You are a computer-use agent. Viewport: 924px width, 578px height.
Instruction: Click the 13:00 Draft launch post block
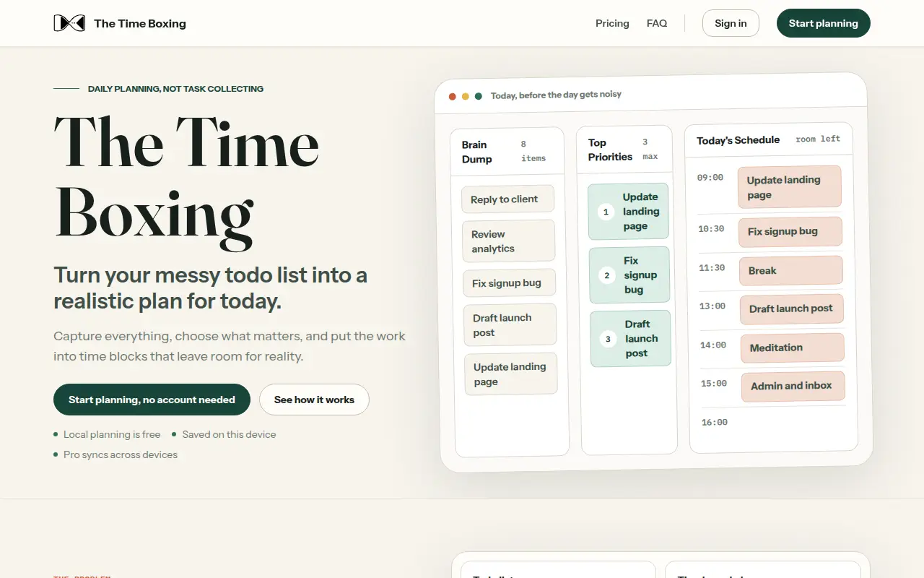(792, 309)
